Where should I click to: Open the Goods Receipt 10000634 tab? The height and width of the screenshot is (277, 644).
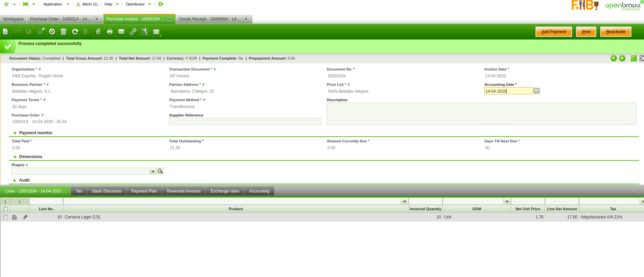tap(210, 19)
